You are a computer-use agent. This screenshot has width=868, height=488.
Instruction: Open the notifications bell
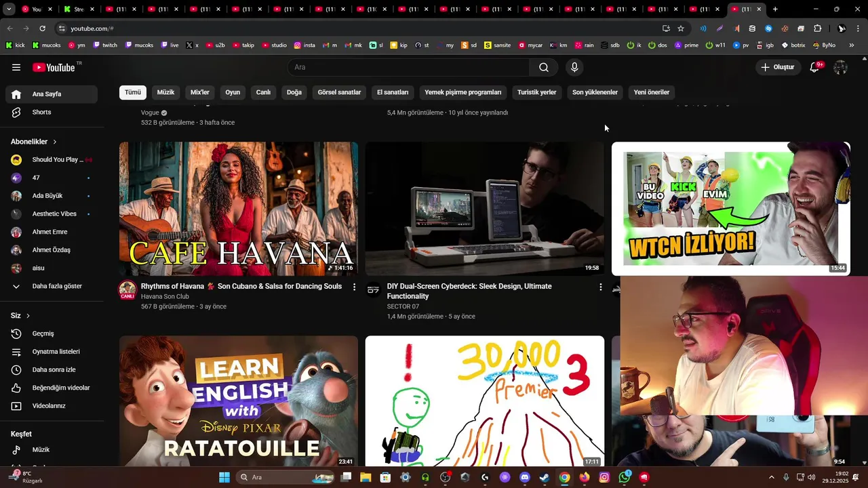[x=816, y=67]
